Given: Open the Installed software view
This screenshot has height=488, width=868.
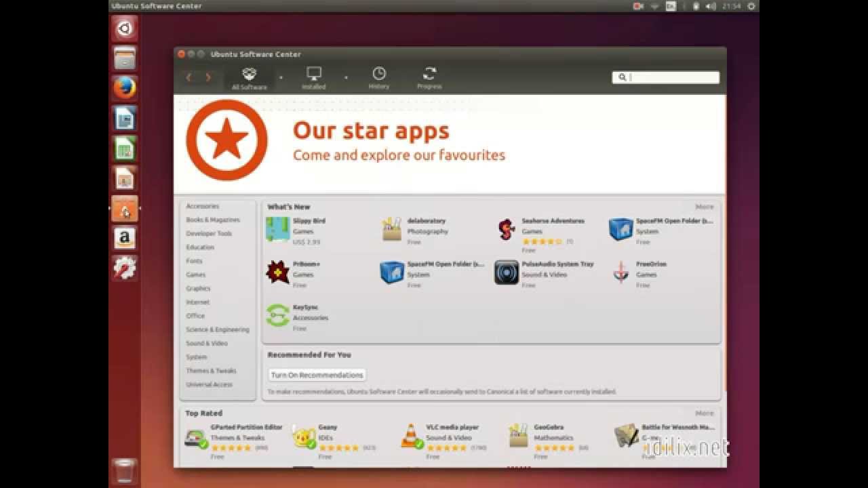Looking at the screenshot, I should pyautogui.click(x=313, y=78).
